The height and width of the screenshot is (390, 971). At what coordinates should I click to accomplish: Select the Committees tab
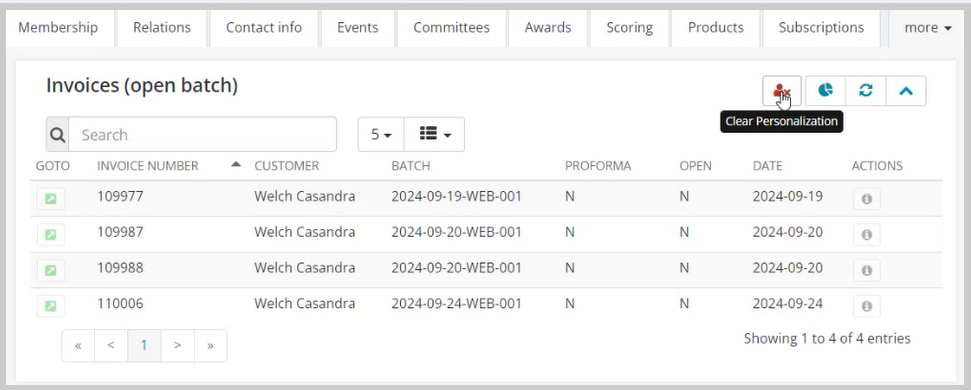(x=451, y=28)
